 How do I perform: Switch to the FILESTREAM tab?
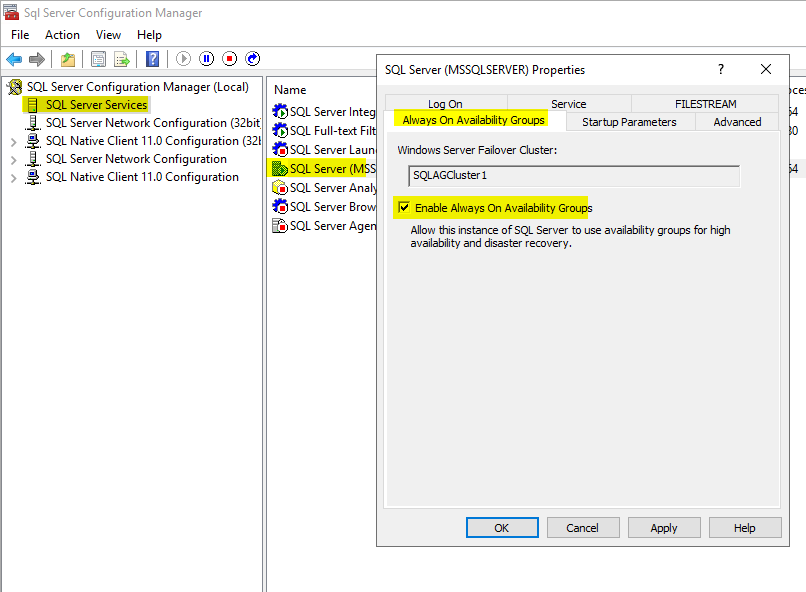[x=705, y=104]
